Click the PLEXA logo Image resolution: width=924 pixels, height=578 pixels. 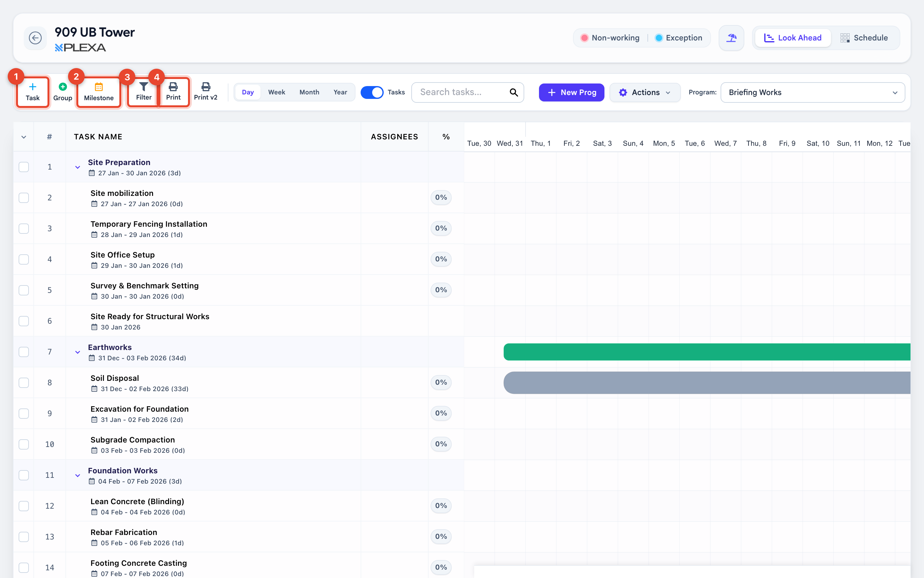point(80,48)
